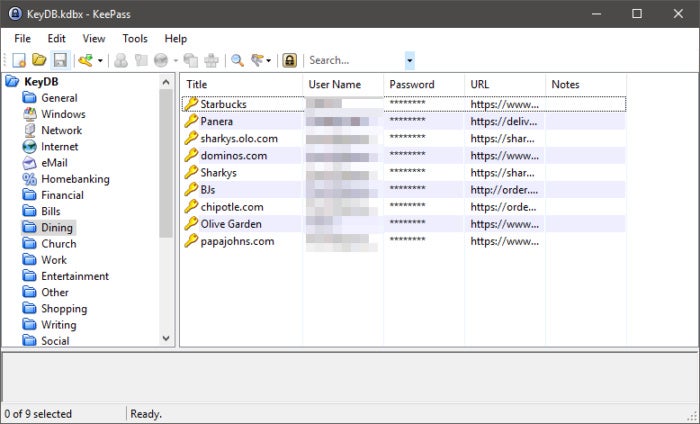Click the KeePass title bar app icon
The image size is (700, 424).
coord(15,14)
